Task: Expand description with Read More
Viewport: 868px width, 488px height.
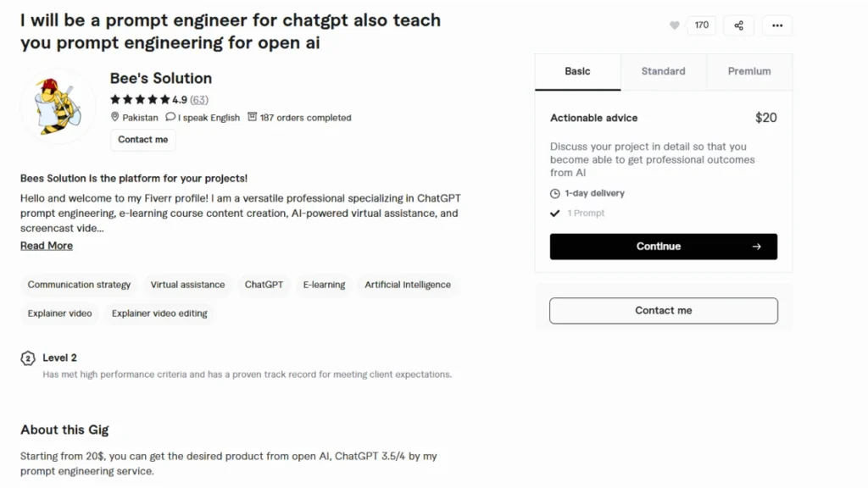Action: click(x=47, y=246)
